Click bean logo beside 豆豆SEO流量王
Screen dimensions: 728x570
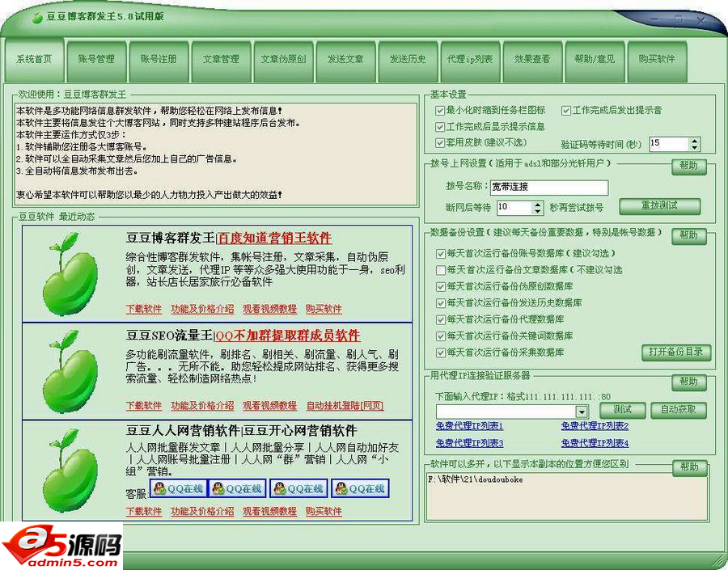[70, 371]
